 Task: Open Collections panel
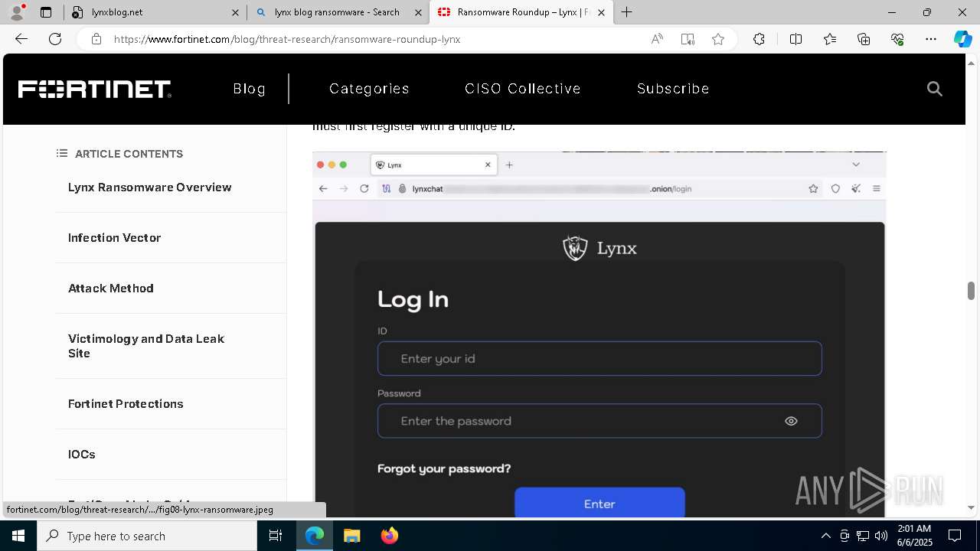(864, 39)
